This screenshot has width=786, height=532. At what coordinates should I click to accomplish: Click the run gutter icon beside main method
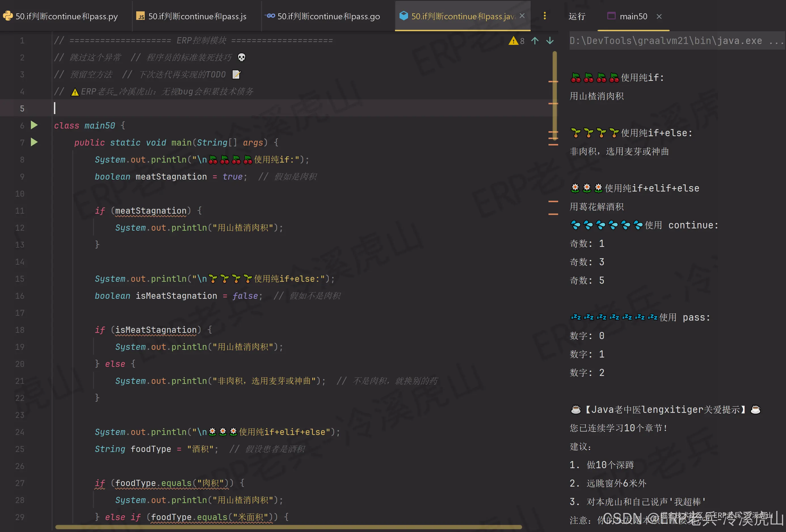pos(34,142)
